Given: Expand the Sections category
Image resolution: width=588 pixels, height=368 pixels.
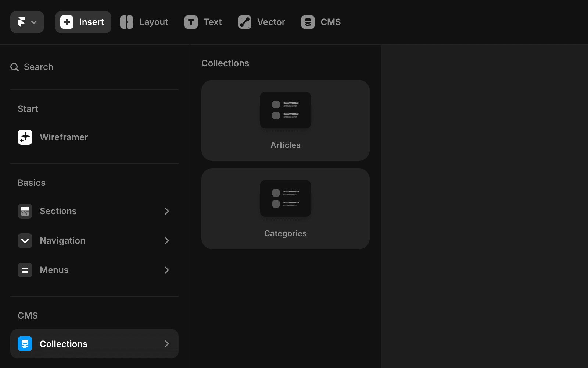Looking at the screenshot, I should pyautogui.click(x=167, y=211).
